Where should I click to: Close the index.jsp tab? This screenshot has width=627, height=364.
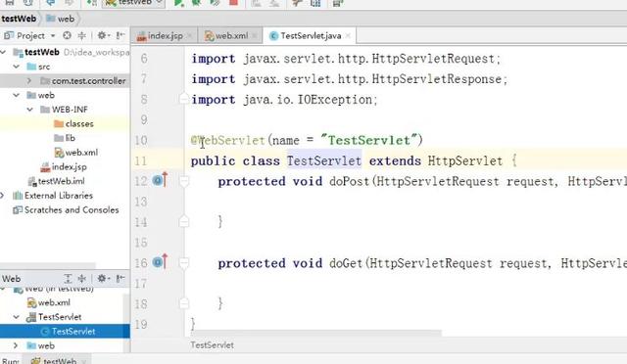click(189, 36)
